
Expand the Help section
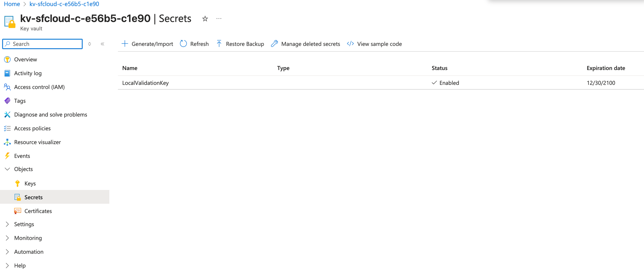[7, 266]
